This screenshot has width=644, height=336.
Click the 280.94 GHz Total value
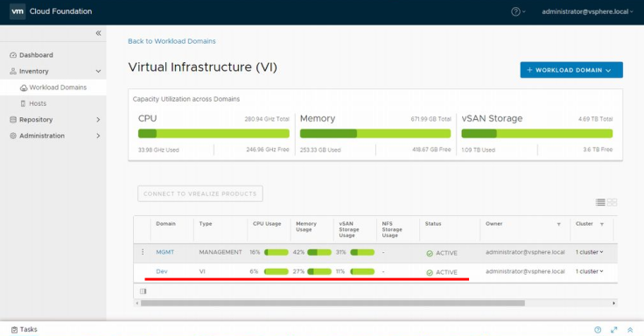pyautogui.click(x=267, y=119)
